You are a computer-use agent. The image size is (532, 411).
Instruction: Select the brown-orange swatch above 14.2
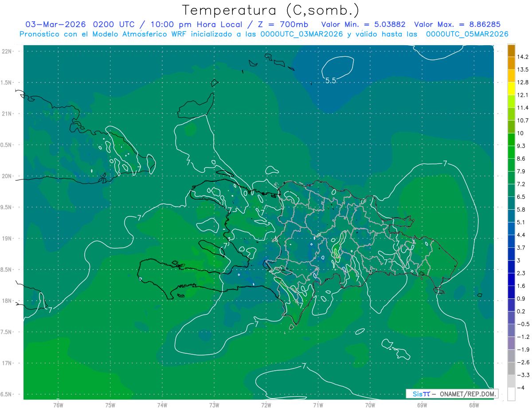point(511,51)
